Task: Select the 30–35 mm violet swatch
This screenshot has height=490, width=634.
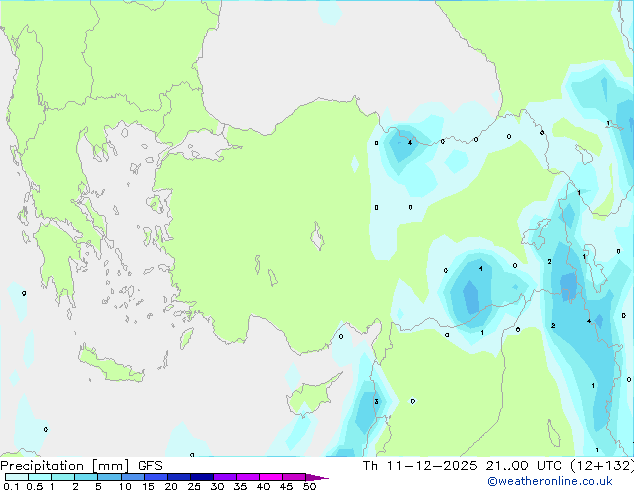Action: click(225, 477)
